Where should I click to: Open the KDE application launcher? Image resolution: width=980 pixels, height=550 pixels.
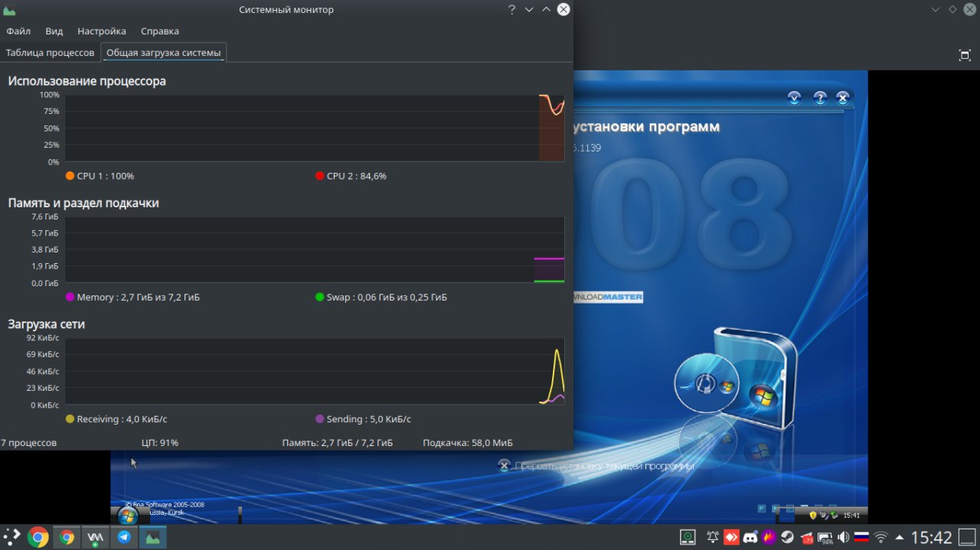pos(11,538)
